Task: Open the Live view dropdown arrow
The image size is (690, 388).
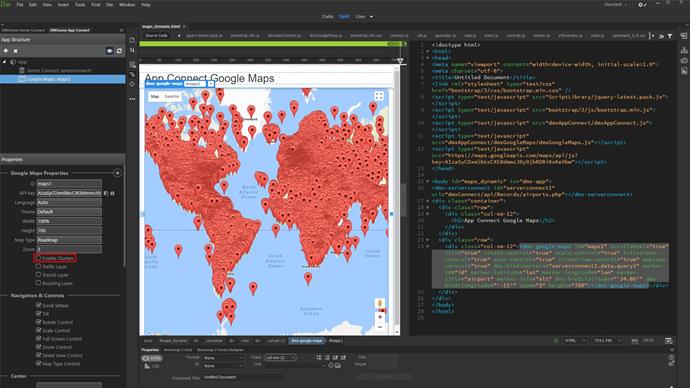Action: 371,17
